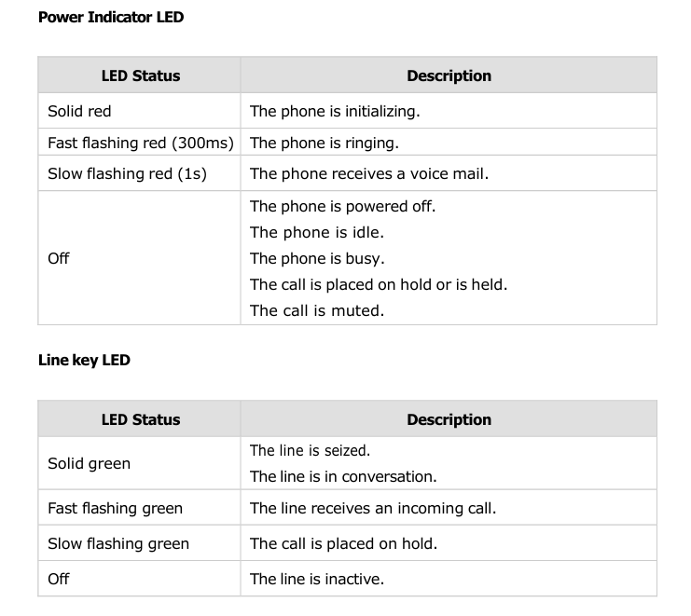Screen dimensions: 691x616
Task: Click 'The line receives an incoming call.'
Action: coord(372,508)
